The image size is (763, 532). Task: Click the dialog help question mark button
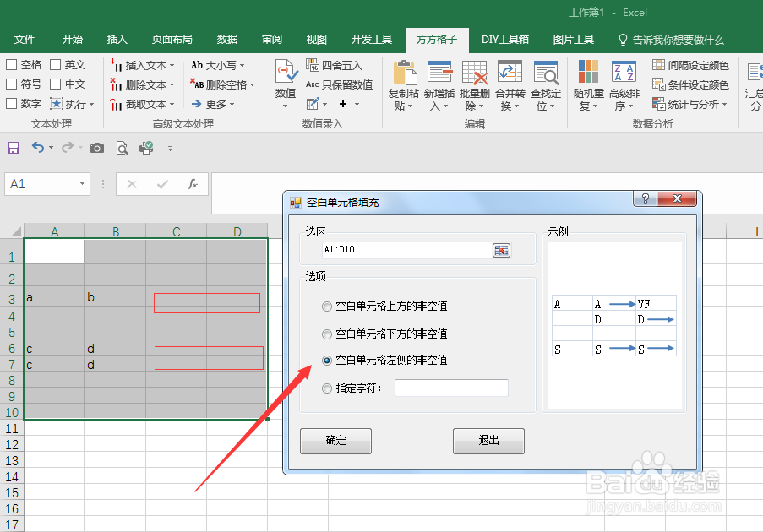coord(646,198)
